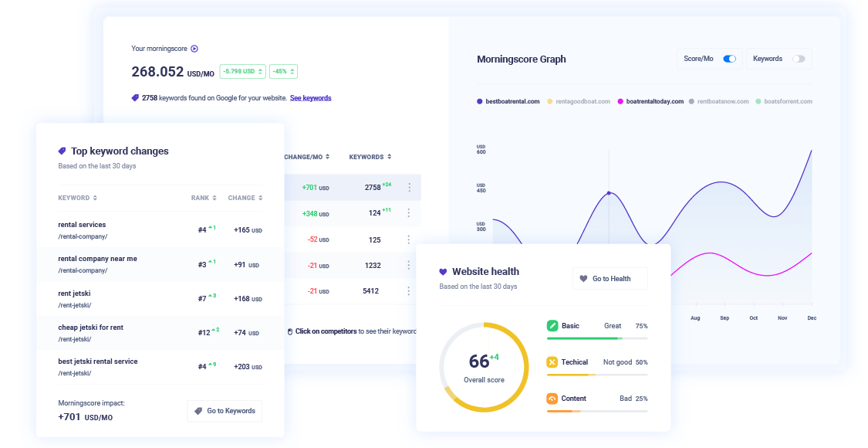Sort the table by the KEYWORDS column
Viewport: 868px width, 448px height.
coord(369,156)
